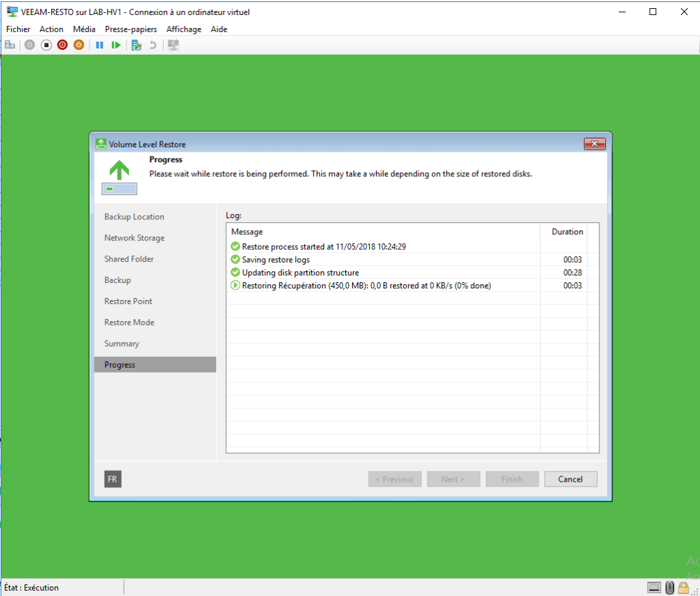Click the FR language button
The image size is (700, 596).
tap(112, 478)
